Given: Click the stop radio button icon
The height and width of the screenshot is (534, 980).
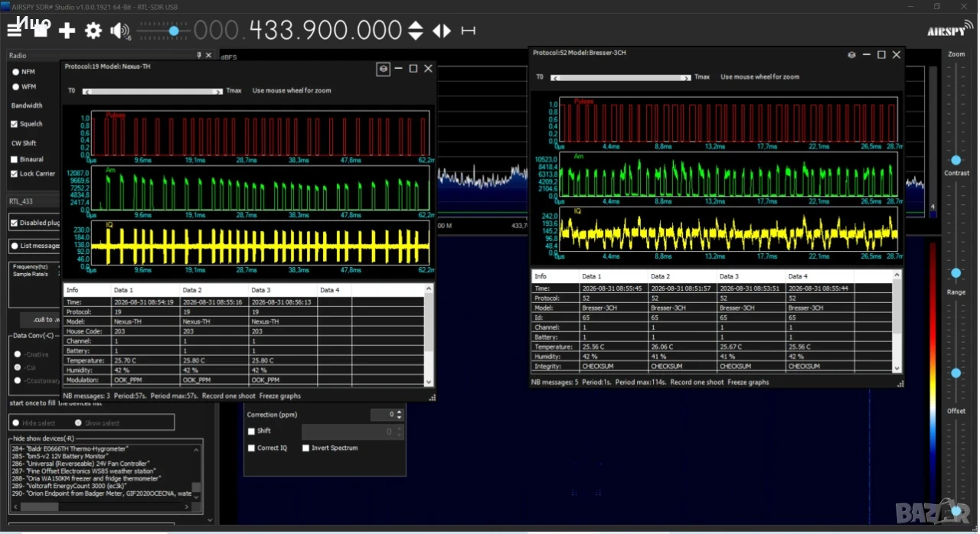Looking at the screenshot, I should tap(41, 31).
